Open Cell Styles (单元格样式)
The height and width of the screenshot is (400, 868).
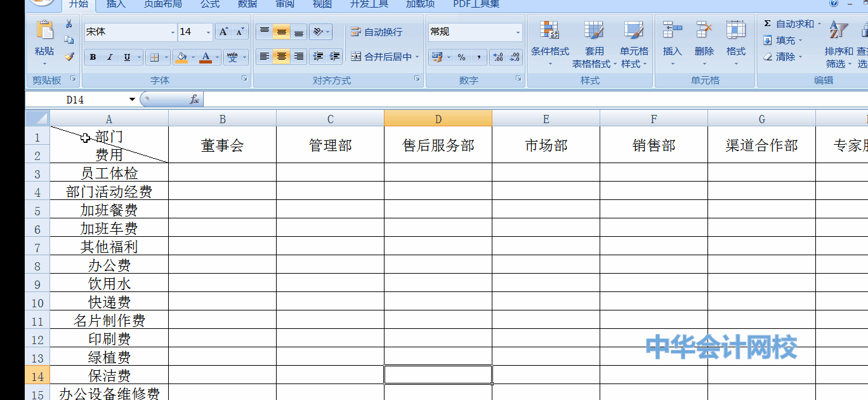pyautogui.click(x=634, y=44)
